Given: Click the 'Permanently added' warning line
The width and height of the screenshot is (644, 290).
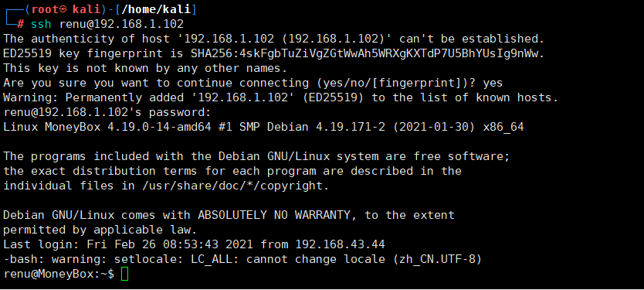Looking at the screenshot, I should (281, 98).
